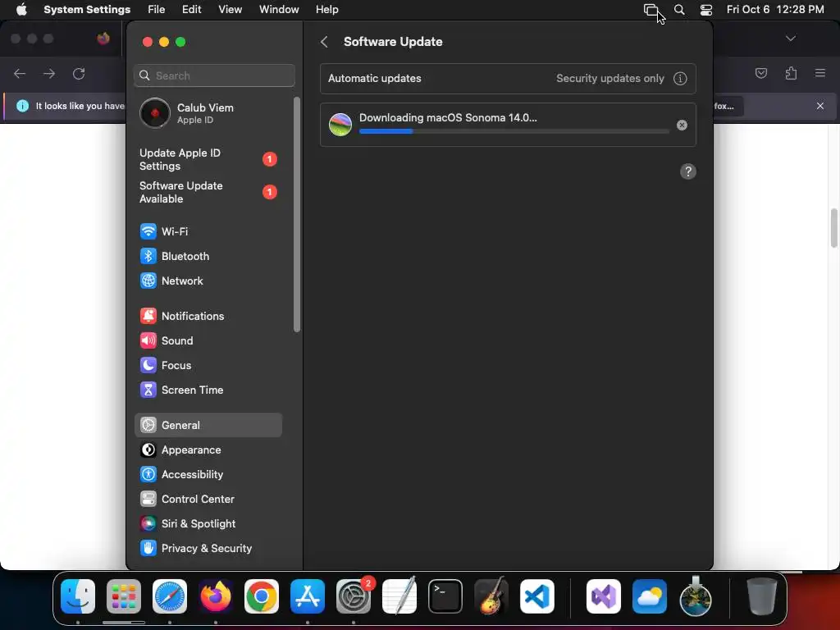
Task: Open the Apple menu
Action: [x=21, y=10]
